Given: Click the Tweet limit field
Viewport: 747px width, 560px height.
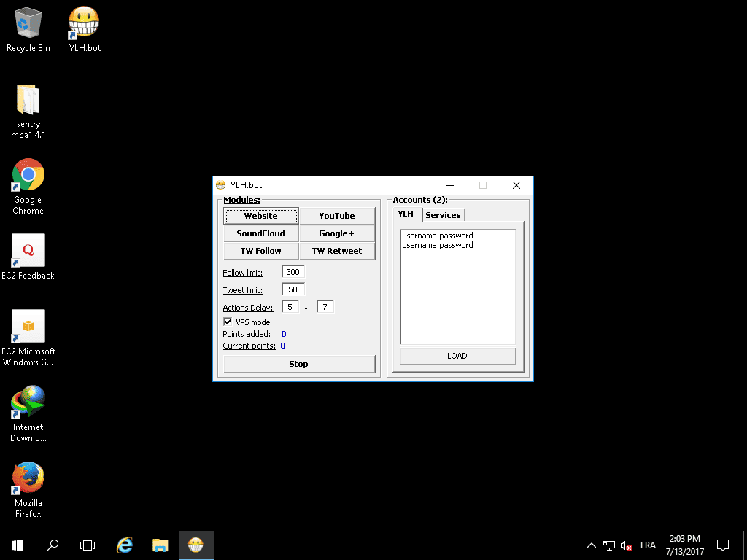Looking at the screenshot, I should (293, 289).
